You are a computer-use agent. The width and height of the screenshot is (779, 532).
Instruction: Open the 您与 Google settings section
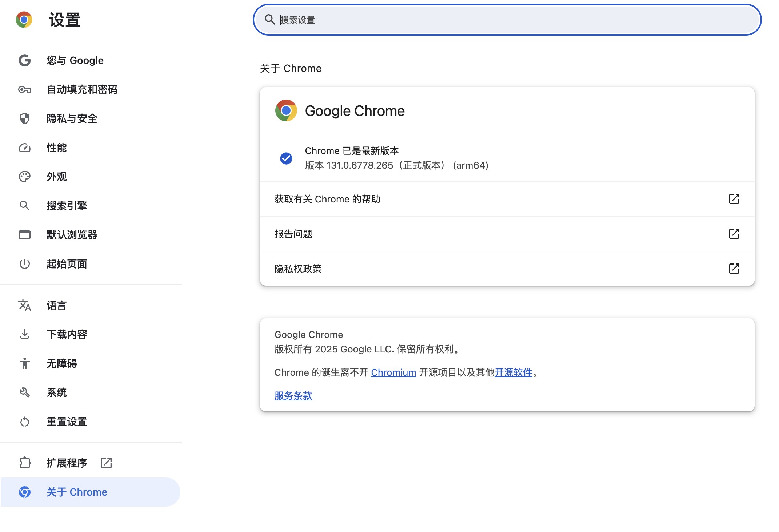[91, 60]
